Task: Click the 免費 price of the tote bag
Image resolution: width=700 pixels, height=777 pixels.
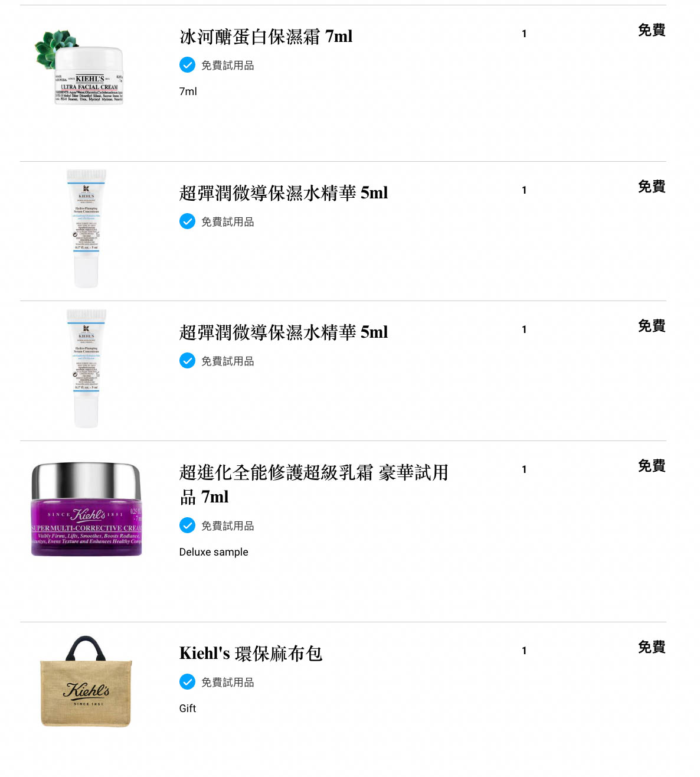Action: pyautogui.click(x=652, y=647)
